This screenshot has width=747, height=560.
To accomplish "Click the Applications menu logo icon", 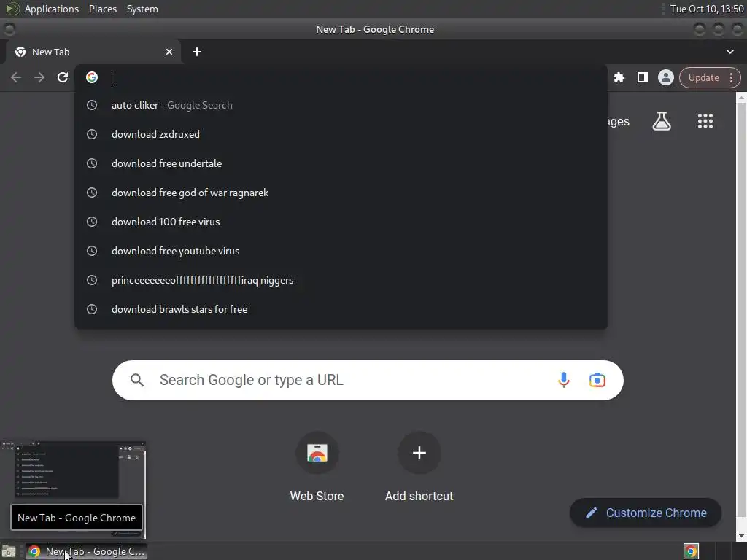I will (x=12, y=9).
